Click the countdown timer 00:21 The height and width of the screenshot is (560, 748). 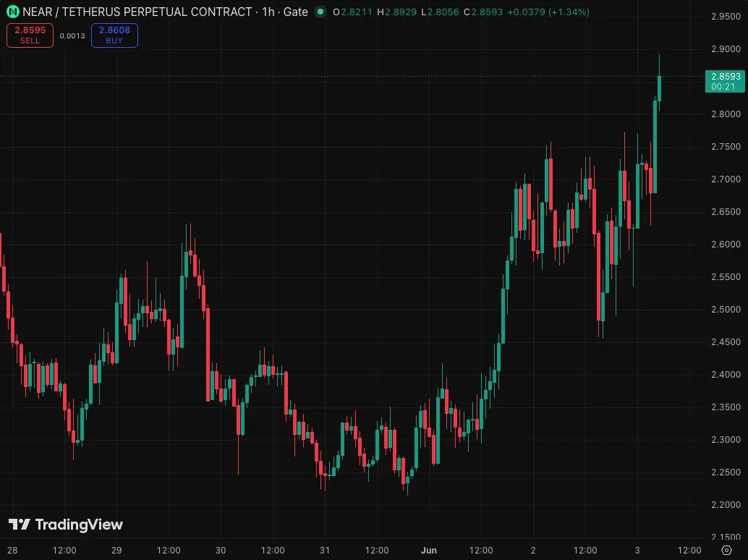[723, 87]
